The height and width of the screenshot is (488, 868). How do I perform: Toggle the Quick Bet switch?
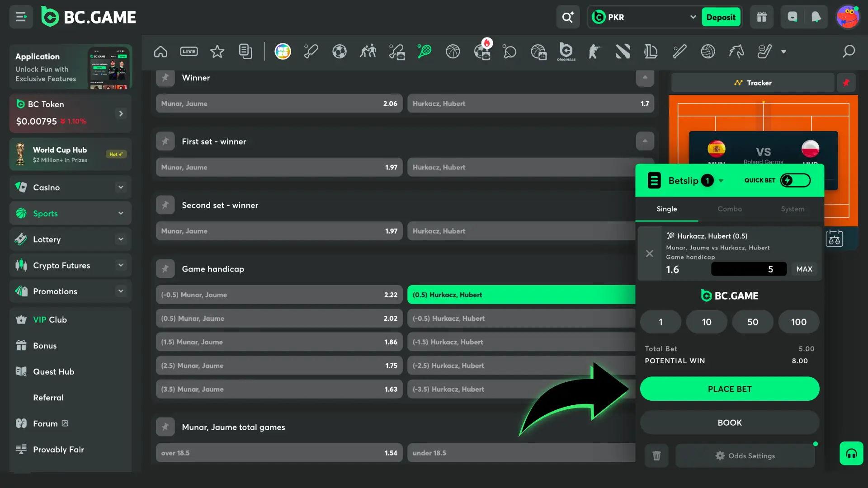(796, 180)
